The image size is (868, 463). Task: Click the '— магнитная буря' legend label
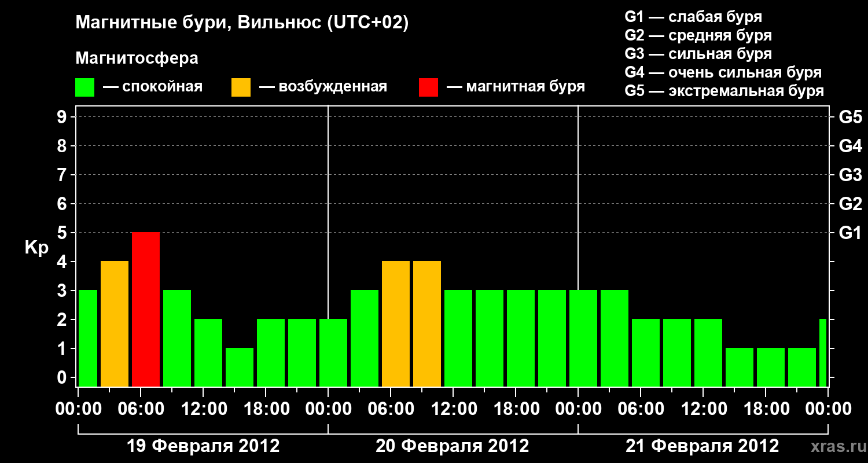click(x=516, y=87)
